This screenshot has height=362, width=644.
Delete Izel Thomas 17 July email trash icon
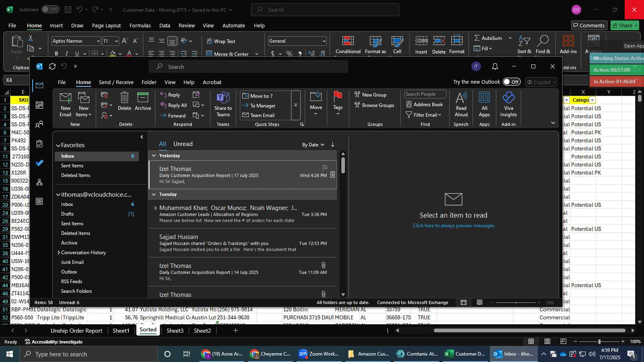tap(333, 175)
